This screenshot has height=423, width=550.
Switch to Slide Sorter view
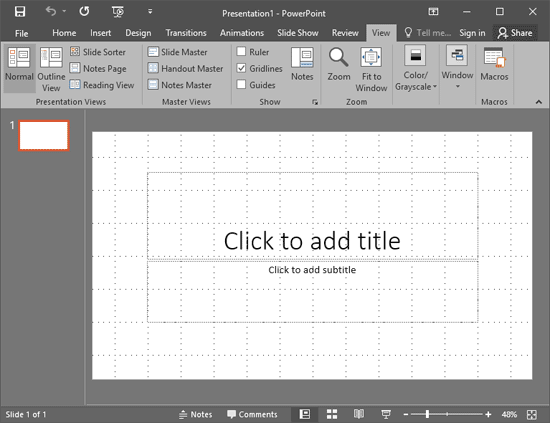click(98, 52)
